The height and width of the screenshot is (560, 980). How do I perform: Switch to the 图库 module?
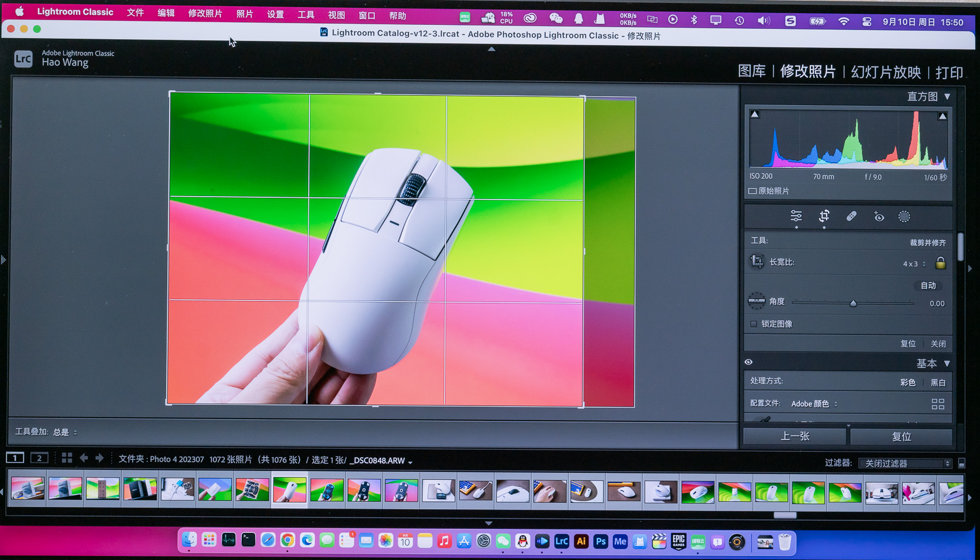(751, 72)
